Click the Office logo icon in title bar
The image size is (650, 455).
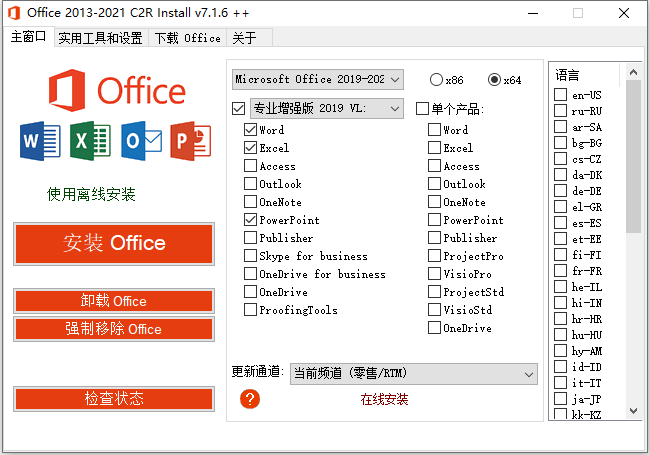coord(13,13)
